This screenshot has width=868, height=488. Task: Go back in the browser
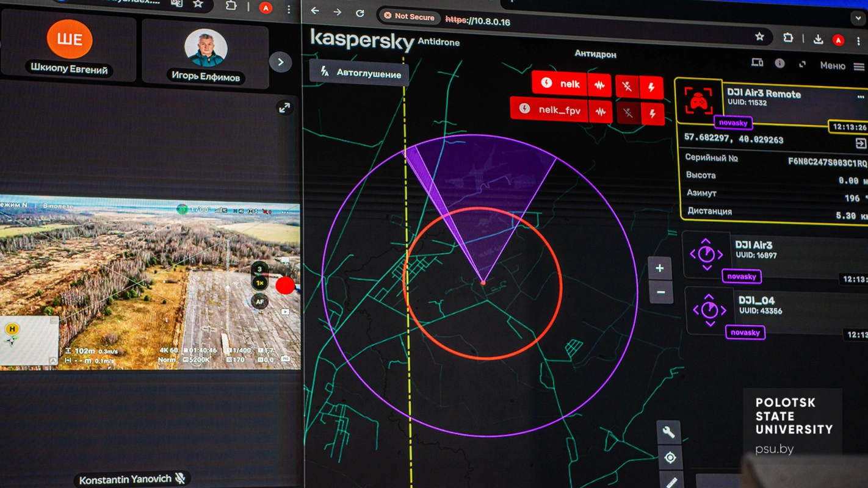tap(315, 10)
